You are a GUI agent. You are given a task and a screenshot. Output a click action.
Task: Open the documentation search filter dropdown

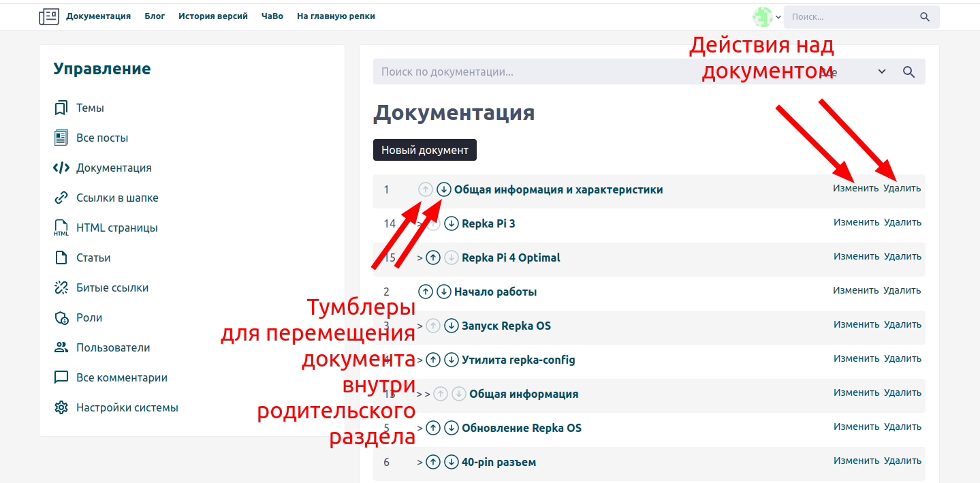pos(881,72)
